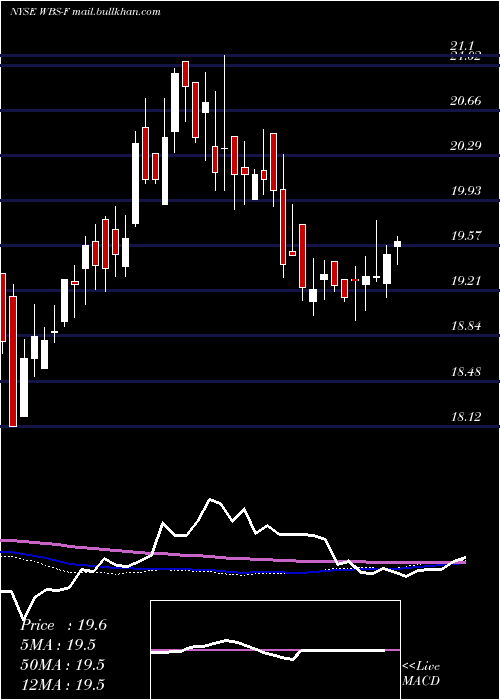Click the '50MA : 19.5' readout
This screenshot has width=500, height=700.
pos(63,664)
